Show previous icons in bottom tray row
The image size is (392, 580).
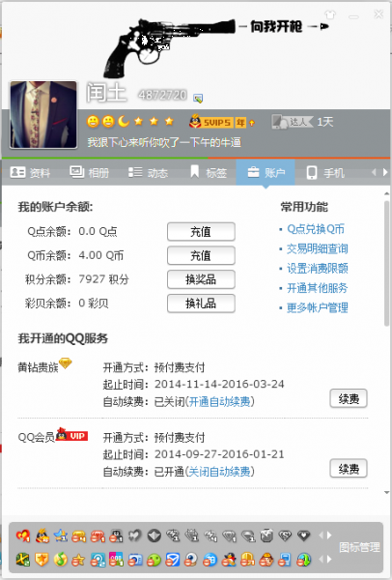[x=321, y=559]
